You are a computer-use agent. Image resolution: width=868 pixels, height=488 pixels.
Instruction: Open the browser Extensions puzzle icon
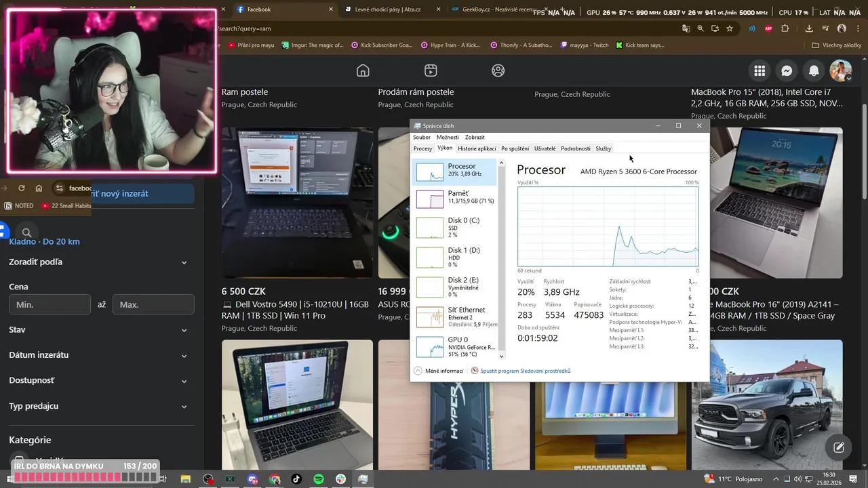pos(785,28)
